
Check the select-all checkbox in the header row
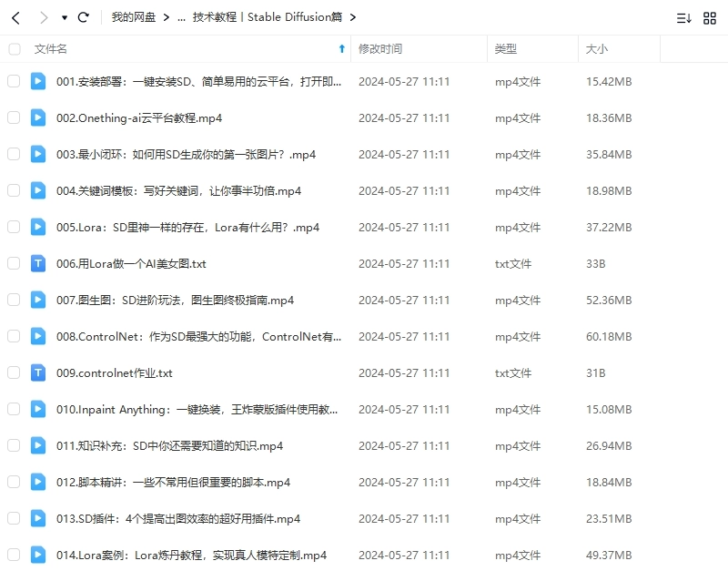coord(13,49)
